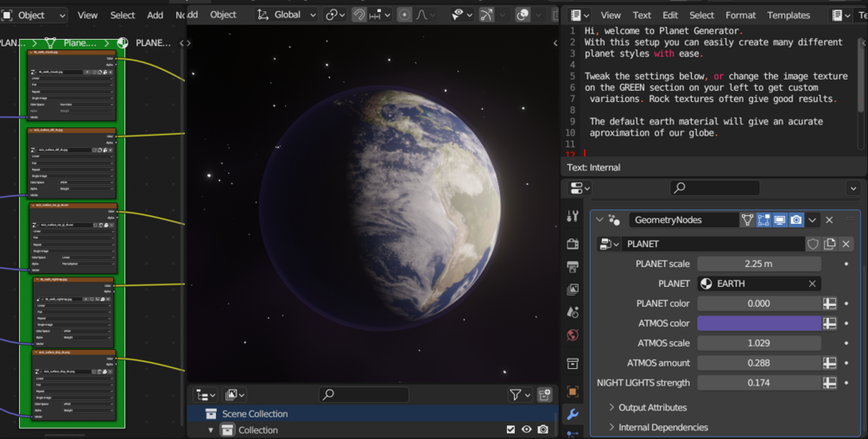Viewport: 868px width, 439px height.
Task: Open the outliner editor type dropdown
Action: tap(206, 395)
